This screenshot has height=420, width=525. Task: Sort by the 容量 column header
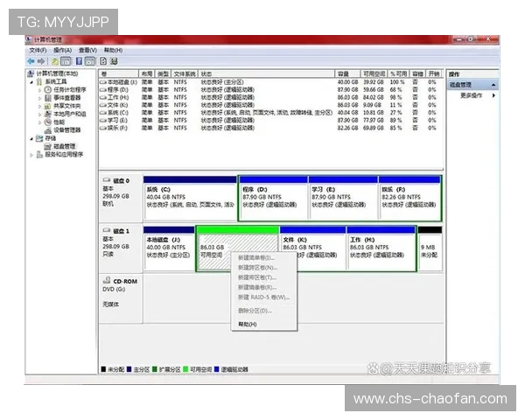click(344, 73)
